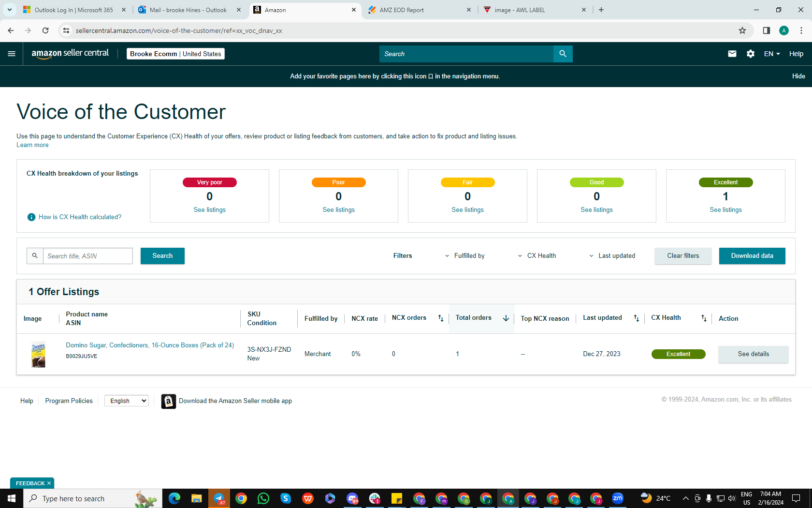See listings under Very poor

(210, 210)
